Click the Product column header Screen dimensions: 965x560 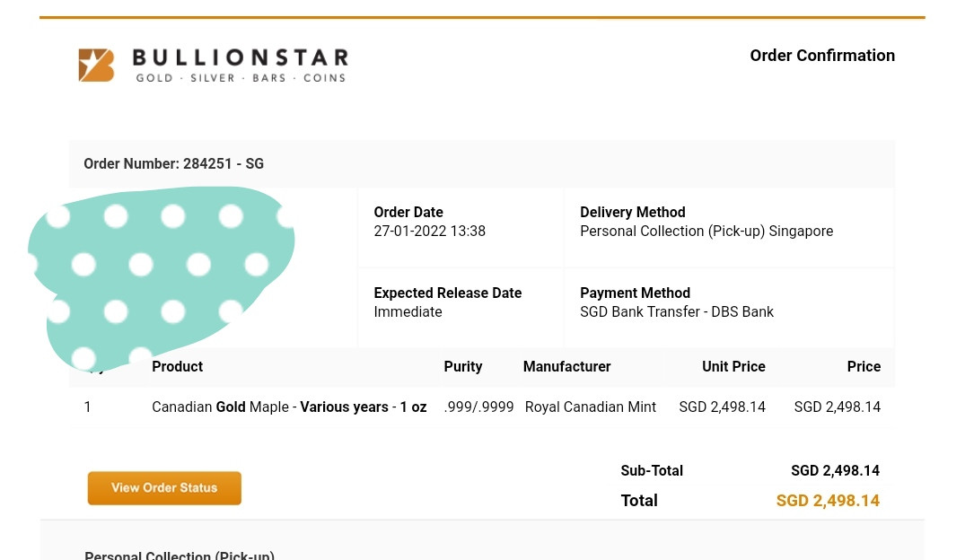177,367
